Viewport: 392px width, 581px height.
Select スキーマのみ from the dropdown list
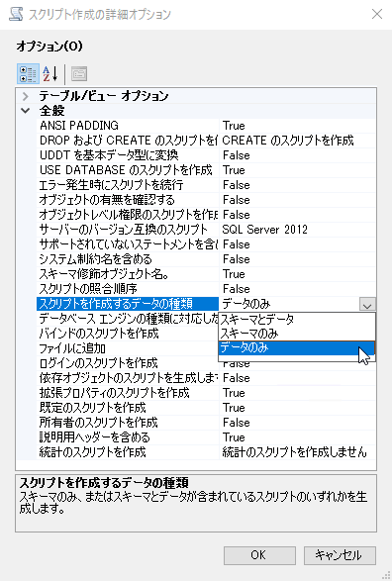(297, 334)
